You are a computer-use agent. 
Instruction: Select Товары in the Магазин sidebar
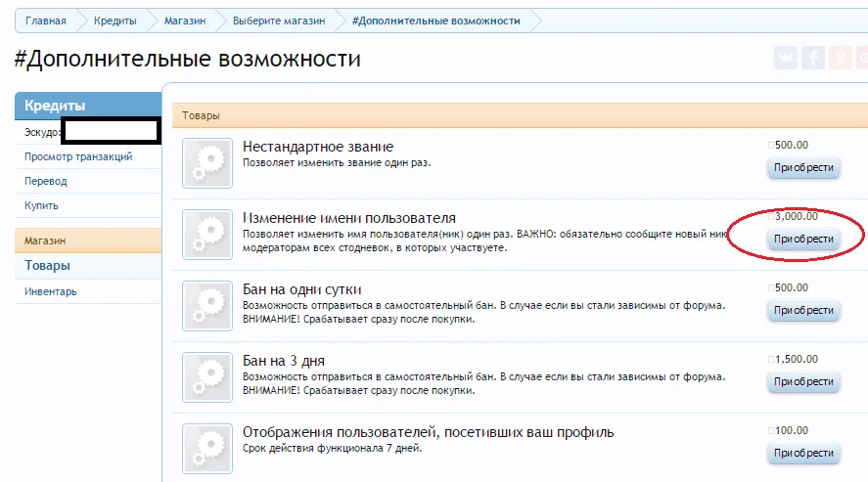[x=47, y=265]
